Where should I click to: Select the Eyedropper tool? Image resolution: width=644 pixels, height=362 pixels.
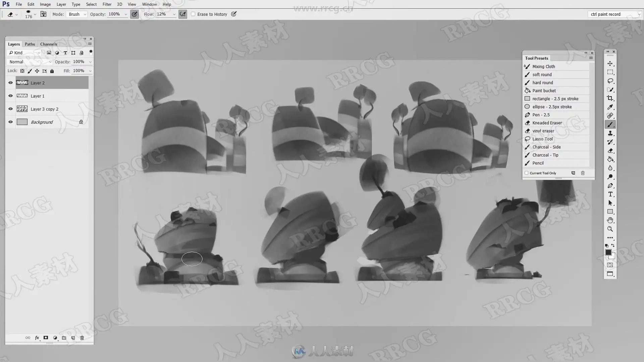click(x=610, y=107)
